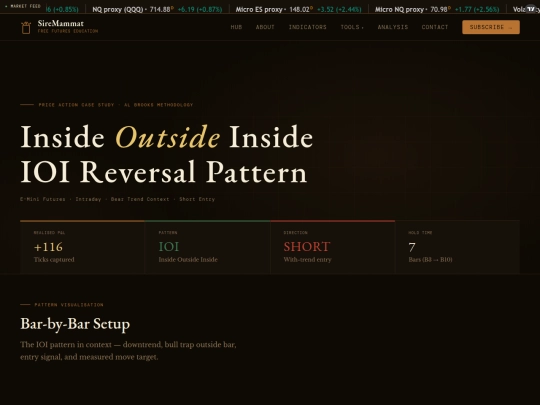Image resolution: width=540 pixels, height=405 pixels.
Task: Click the Free Futures Education tagline
Action: click(x=68, y=31)
